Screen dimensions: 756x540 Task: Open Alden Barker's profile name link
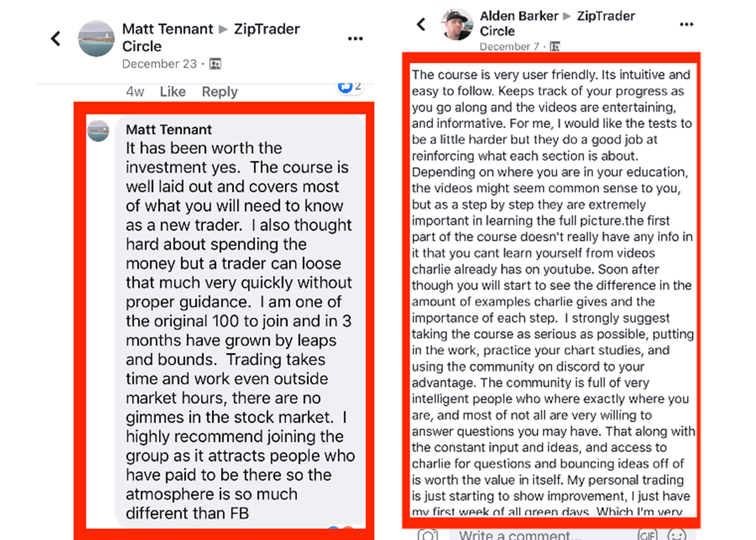coord(519,16)
